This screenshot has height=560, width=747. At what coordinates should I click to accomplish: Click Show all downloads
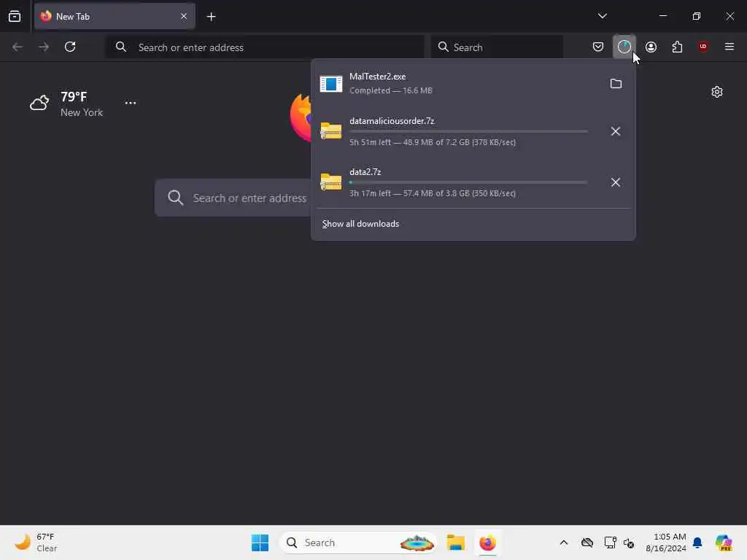360,224
